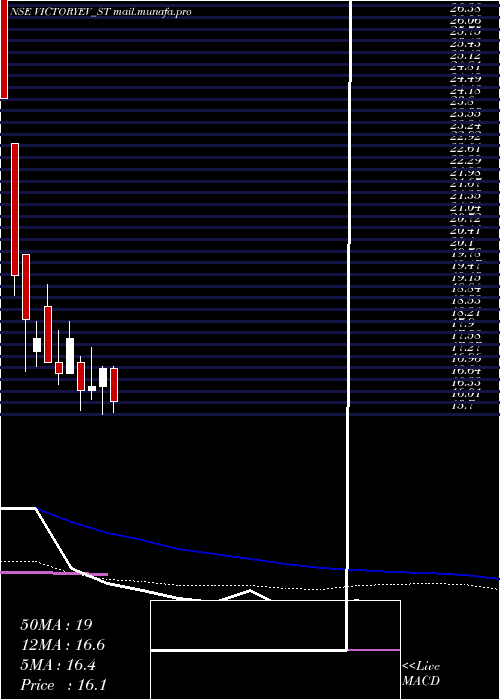Click the 16.64 price axis label
The image size is (500, 700).
[466, 371]
